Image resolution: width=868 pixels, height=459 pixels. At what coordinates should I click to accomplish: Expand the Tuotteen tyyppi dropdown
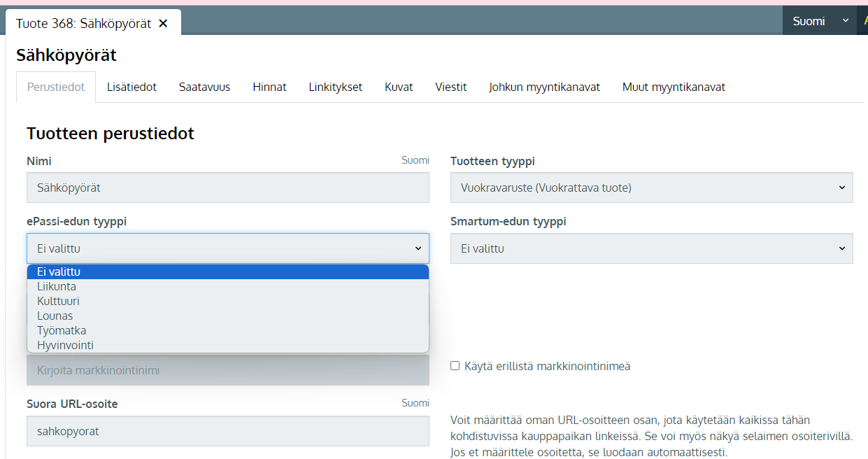click(x=651, y=188)
